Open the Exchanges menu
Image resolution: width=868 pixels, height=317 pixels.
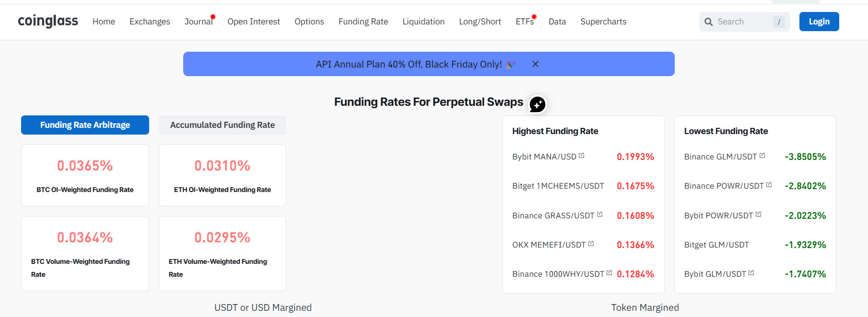point(150,22)
